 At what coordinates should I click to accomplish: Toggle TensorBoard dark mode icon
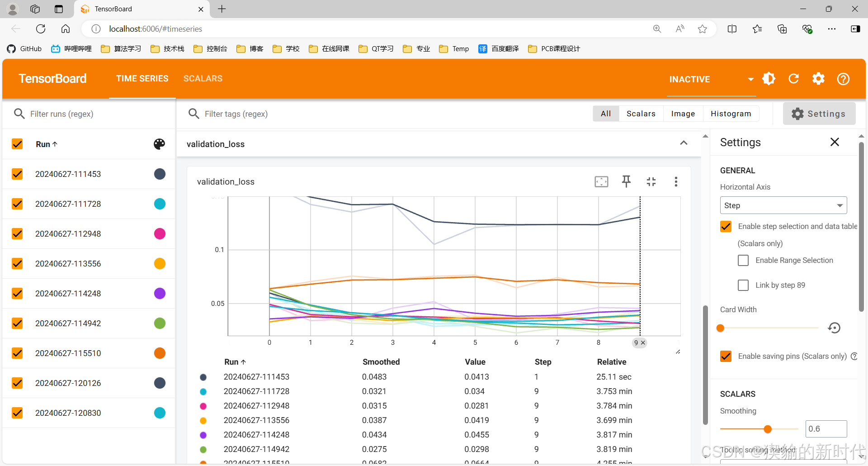tap(769, 79)
